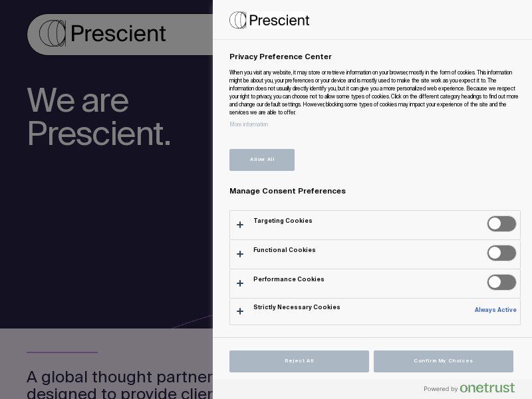Turn on the Performance Cookies toggle
Screen dimensions: 532x399
501,283
